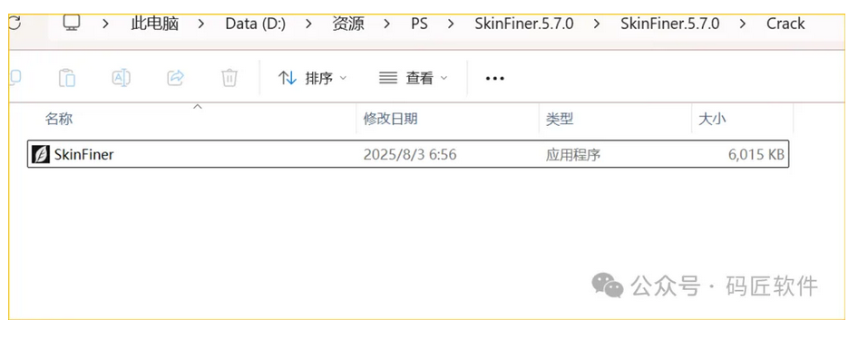Navigate to PS folder in breadcrumb
868x339 pixels.
point(420,24)
